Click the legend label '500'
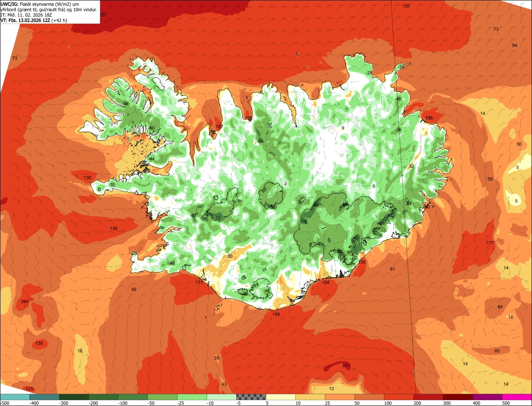 coord(506,403)
